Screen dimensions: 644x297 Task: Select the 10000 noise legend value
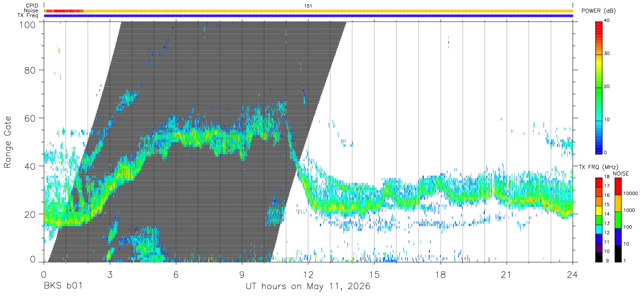pyautogui.click(x=631, y=193)
